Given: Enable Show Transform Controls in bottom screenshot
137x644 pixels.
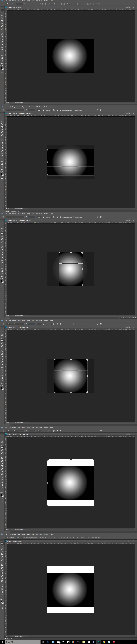Looking at the screenshot, I should point(24,538).
